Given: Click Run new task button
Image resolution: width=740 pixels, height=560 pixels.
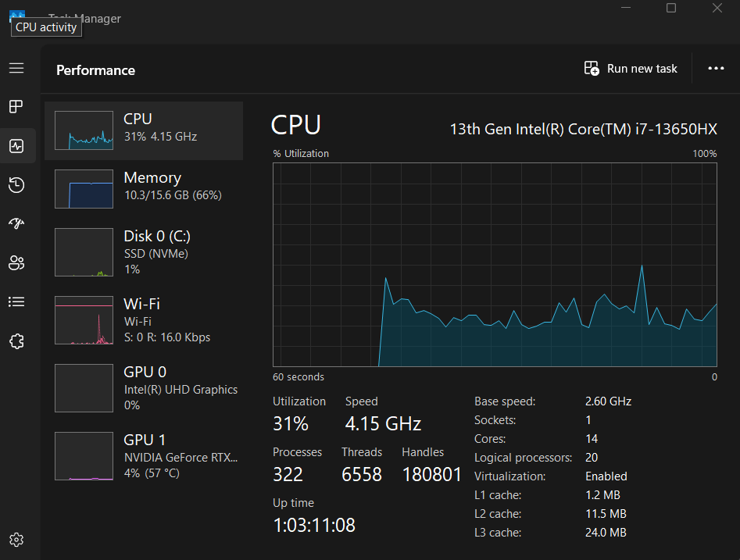Looking at the screenshot, I should 631,69.
